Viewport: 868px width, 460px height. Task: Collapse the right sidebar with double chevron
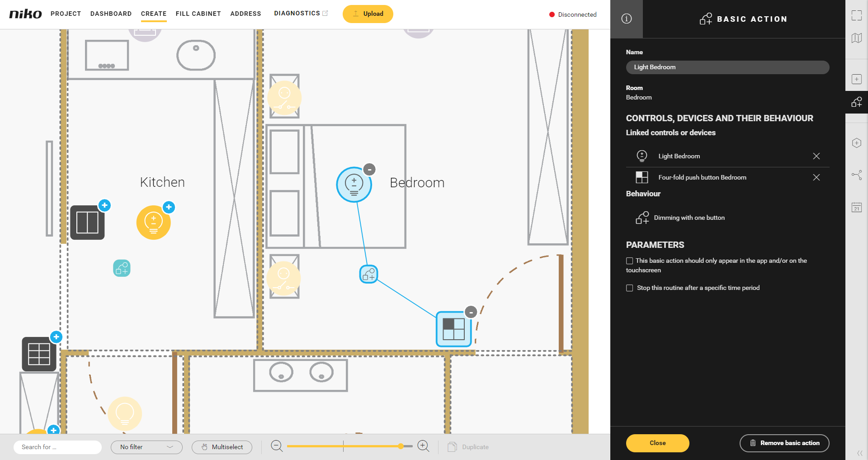[860, 453]
